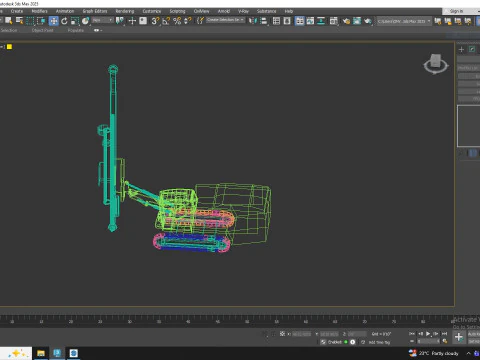The width and height of the screenshot is (480, 360).
Task: Toggle the Spinner Snap button
Action: click(188, 21)
